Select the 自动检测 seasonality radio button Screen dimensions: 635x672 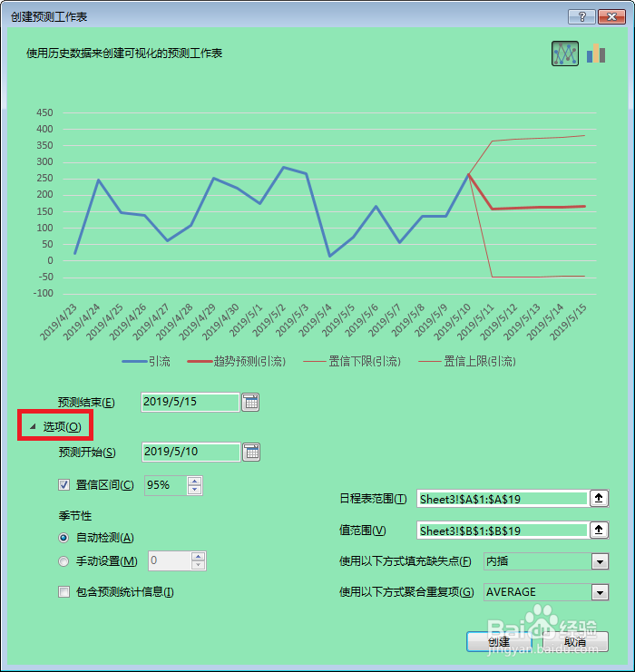point(63,538)
